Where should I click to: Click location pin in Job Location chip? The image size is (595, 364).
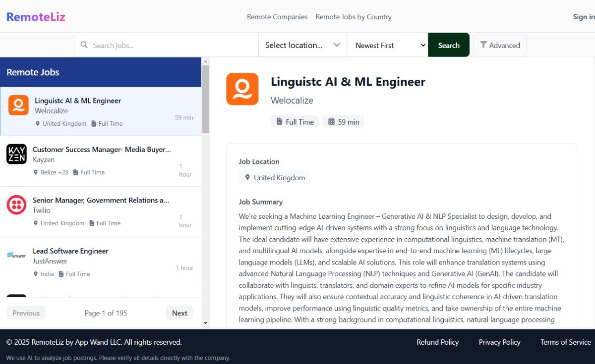point(247,178)
